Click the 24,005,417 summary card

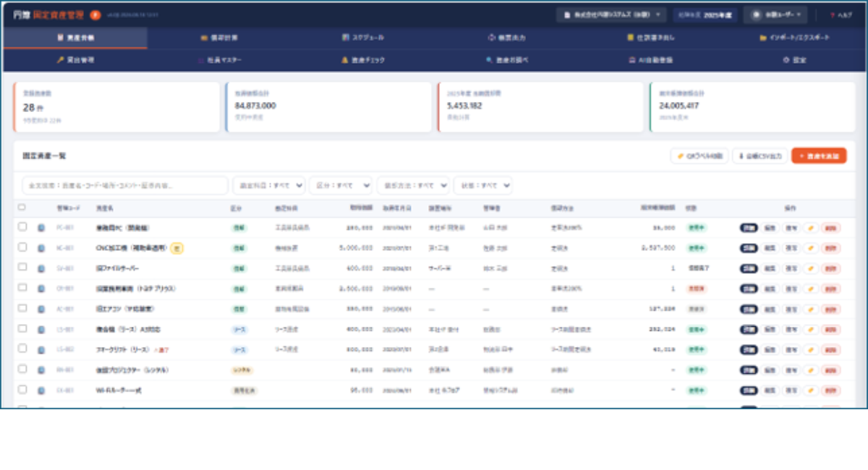pos(752,107)
